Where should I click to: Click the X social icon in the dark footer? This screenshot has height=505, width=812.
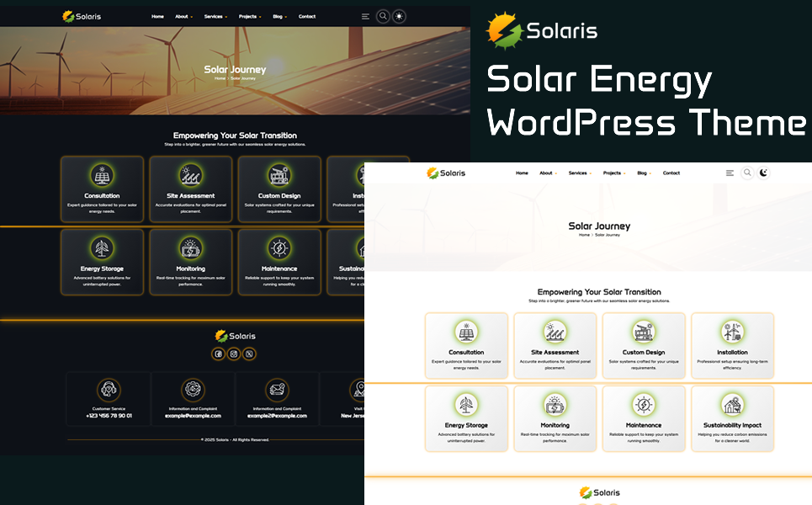249,354
